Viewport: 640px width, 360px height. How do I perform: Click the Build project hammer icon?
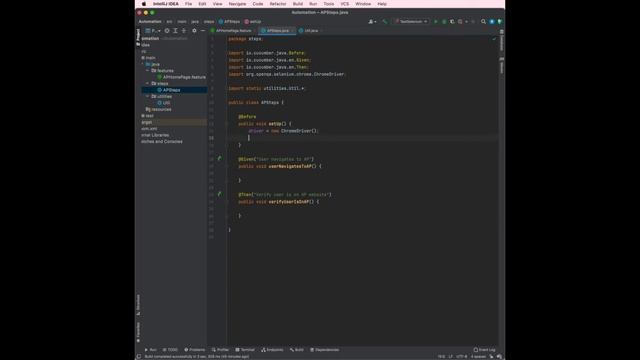pos(384,22)
